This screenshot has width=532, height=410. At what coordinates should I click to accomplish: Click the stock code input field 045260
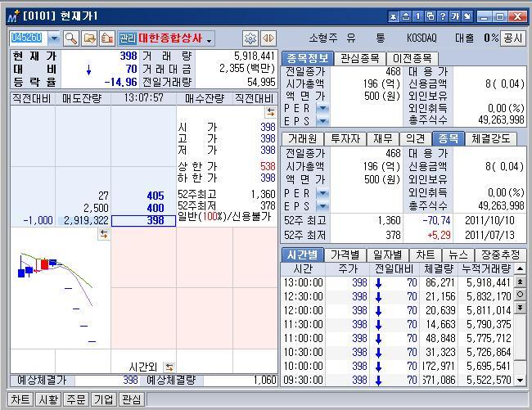click(29, 38)
